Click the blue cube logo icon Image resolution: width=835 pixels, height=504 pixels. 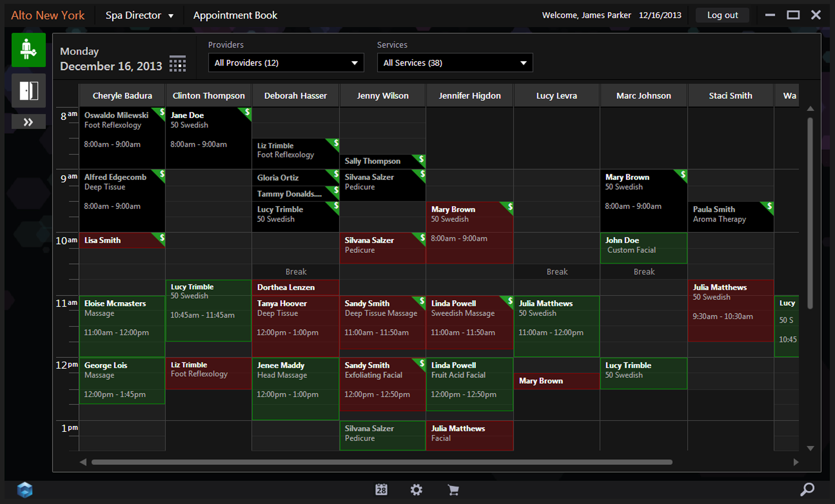(x=25, y=490)
